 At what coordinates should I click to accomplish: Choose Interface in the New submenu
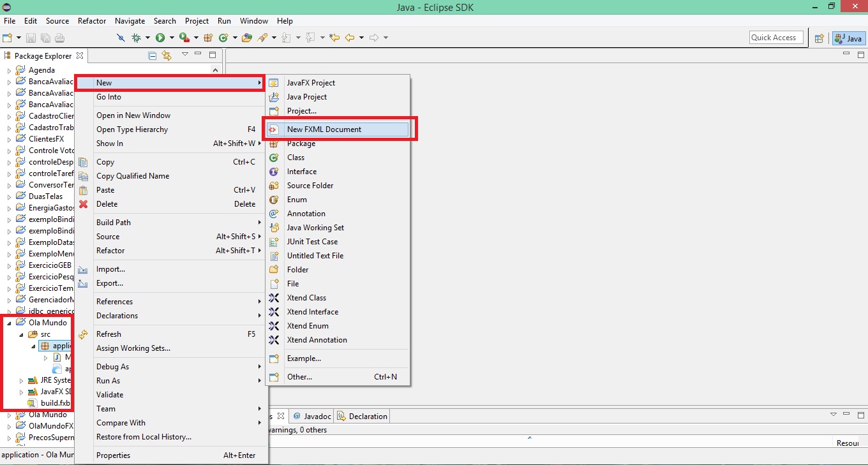tap(338, 172)
